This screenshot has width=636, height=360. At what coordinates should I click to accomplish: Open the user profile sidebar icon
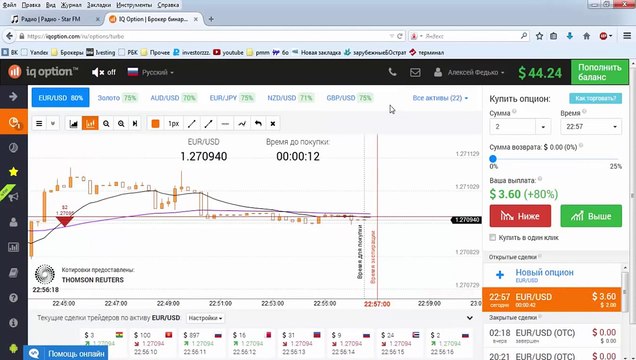[13, 222]
